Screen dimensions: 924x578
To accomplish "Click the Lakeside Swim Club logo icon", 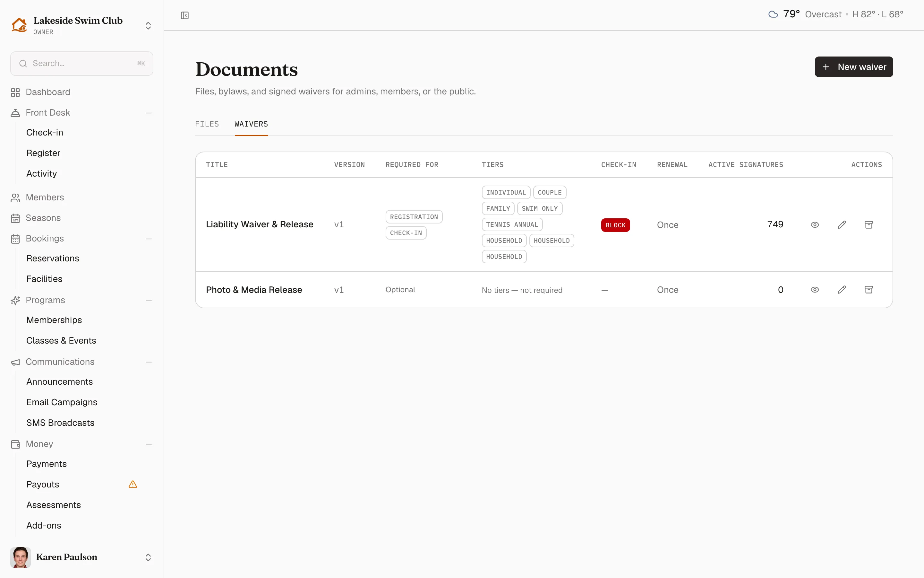I will (x=19, y=25).
